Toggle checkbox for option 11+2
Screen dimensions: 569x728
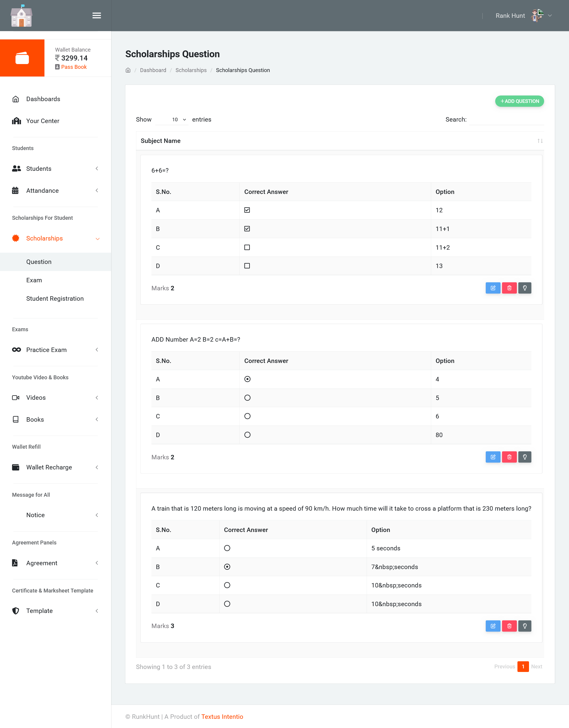coord(247,247)
